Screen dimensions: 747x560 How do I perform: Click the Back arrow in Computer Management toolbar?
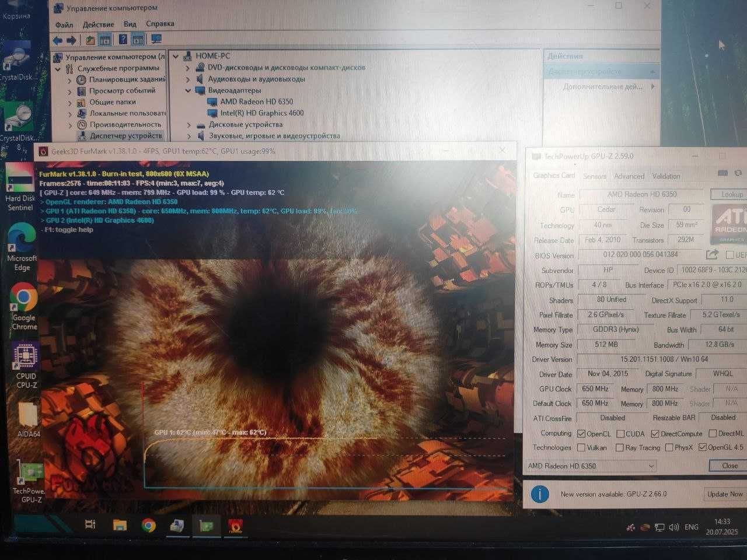coord(57,40)
